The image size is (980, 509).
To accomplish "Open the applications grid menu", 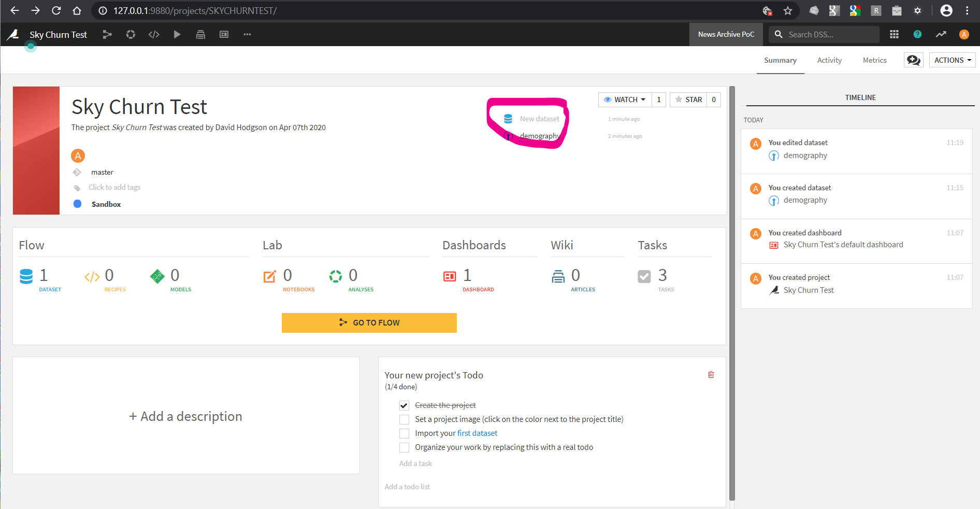I will 894,34.
